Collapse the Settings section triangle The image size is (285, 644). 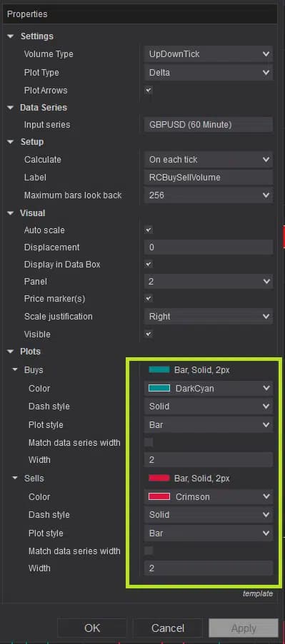[10, 36]
